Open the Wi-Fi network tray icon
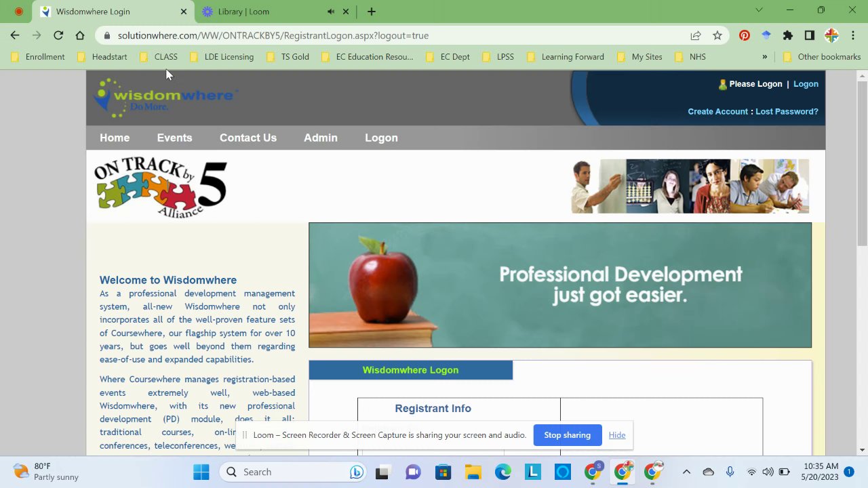The width and height of the screenshot is (868, 488). (751, 472)
